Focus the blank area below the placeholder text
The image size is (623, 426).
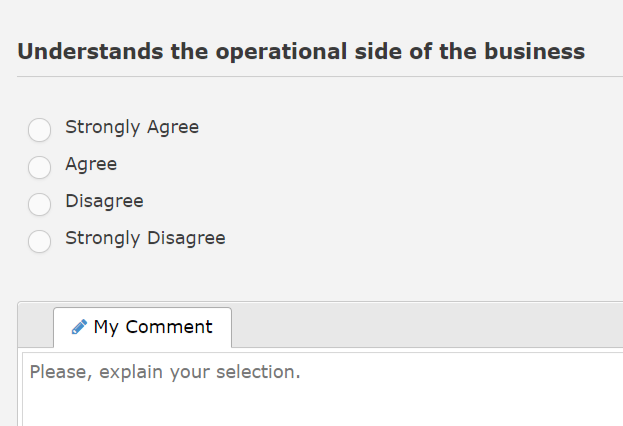[320, 408]
